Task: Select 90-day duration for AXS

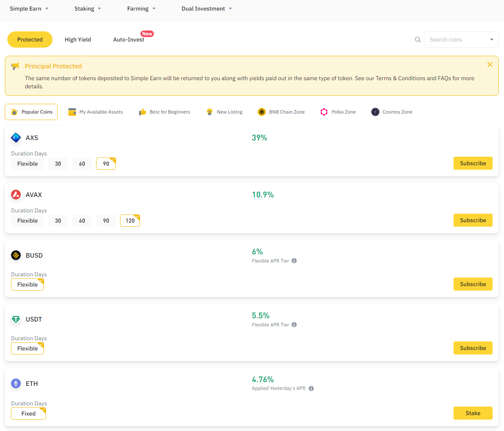Action: (106, 164)
